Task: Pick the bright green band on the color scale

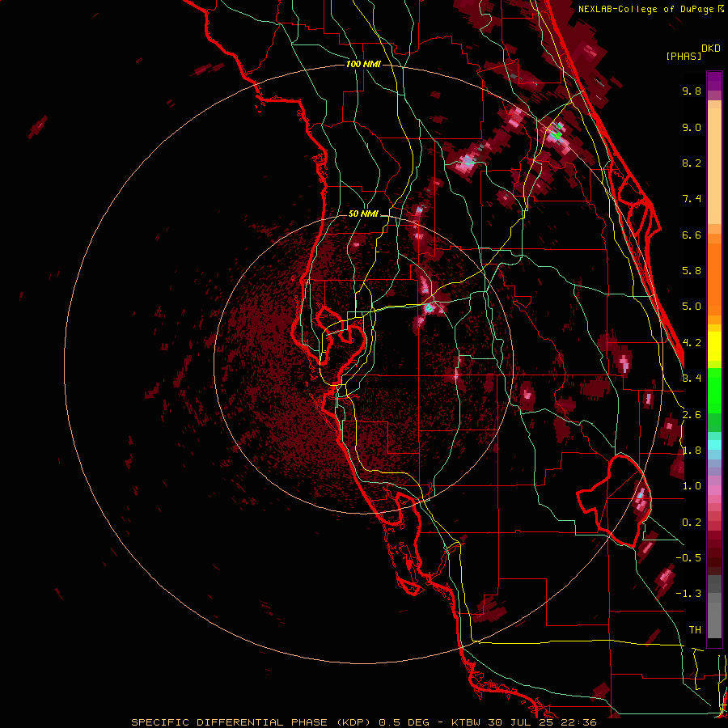Action: coord(714,390)
